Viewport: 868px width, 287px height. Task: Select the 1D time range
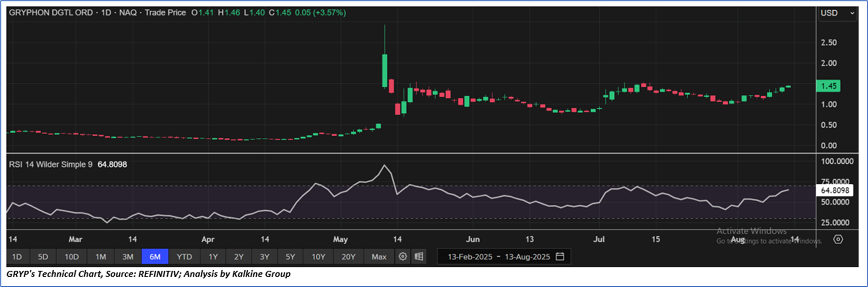[17, 257]
